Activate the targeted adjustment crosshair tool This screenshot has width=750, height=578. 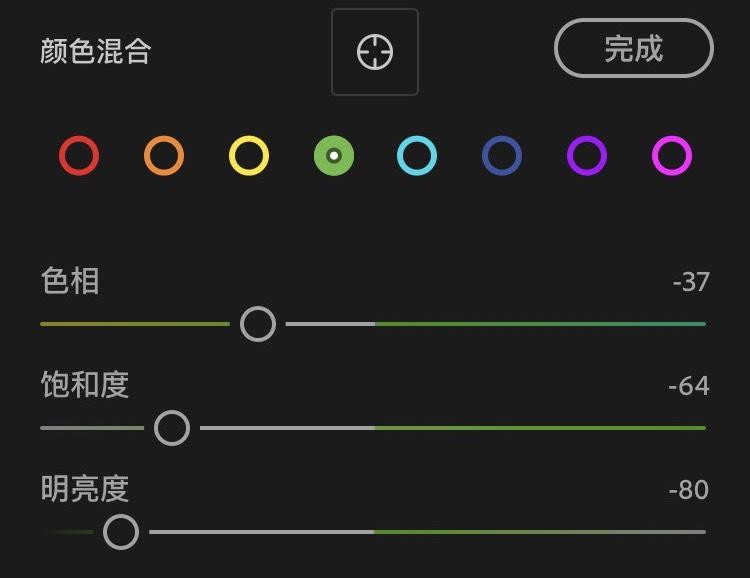(375, 52)
